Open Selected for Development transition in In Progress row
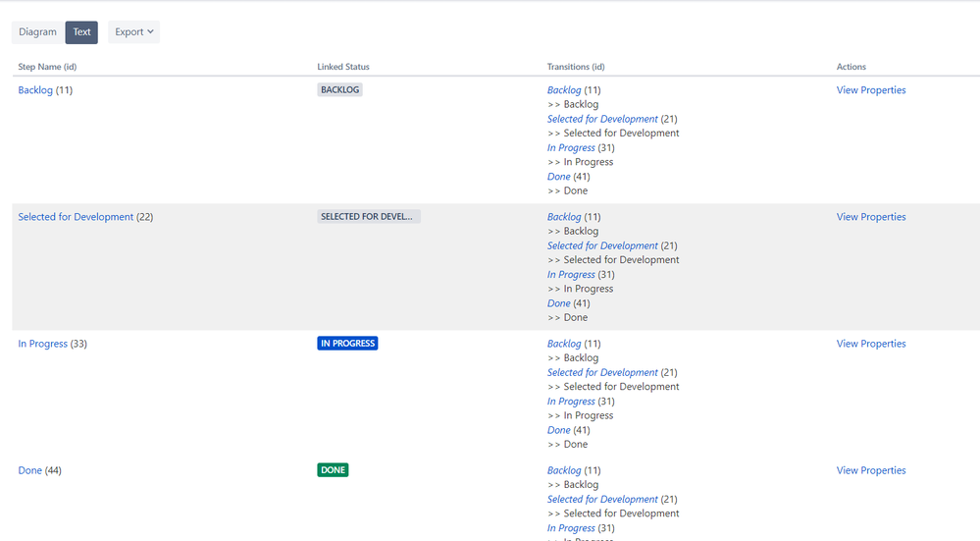The width and height of the screenshot is (980, 541). 602,373
